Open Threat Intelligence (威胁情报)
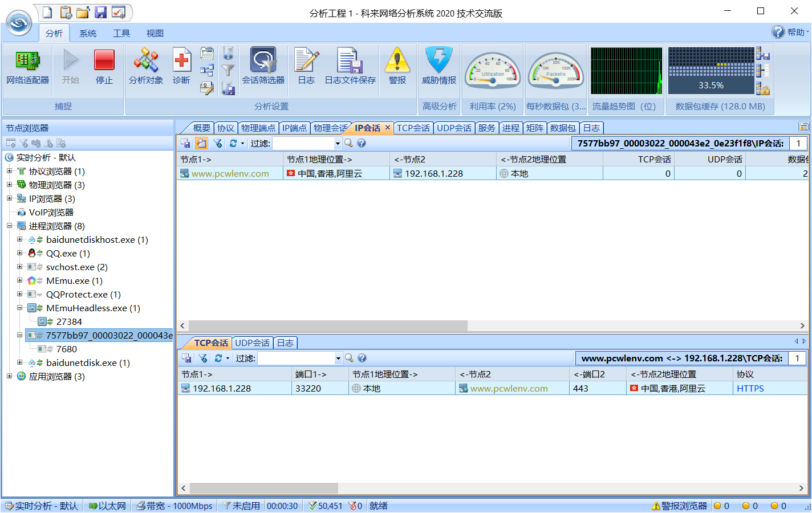Image resolution: width=812 pixels, height=513 pixels. pyautogui.click(x=439, y=68)
